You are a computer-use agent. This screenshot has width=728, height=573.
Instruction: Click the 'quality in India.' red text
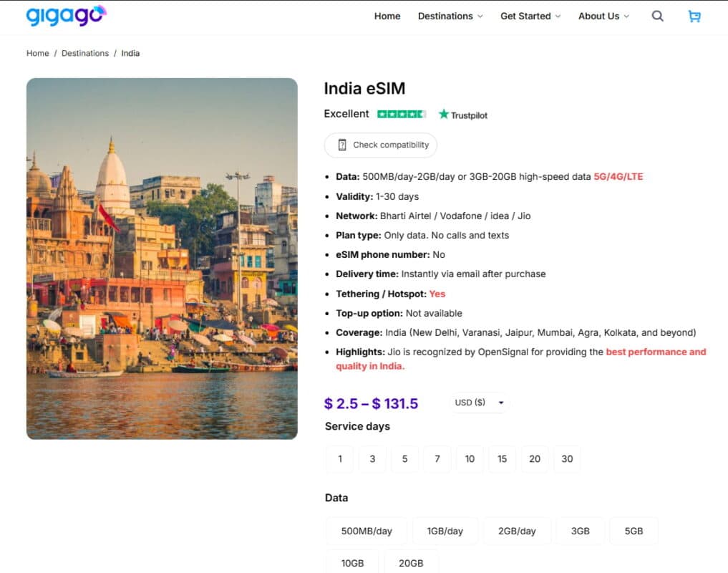[371, 366]
